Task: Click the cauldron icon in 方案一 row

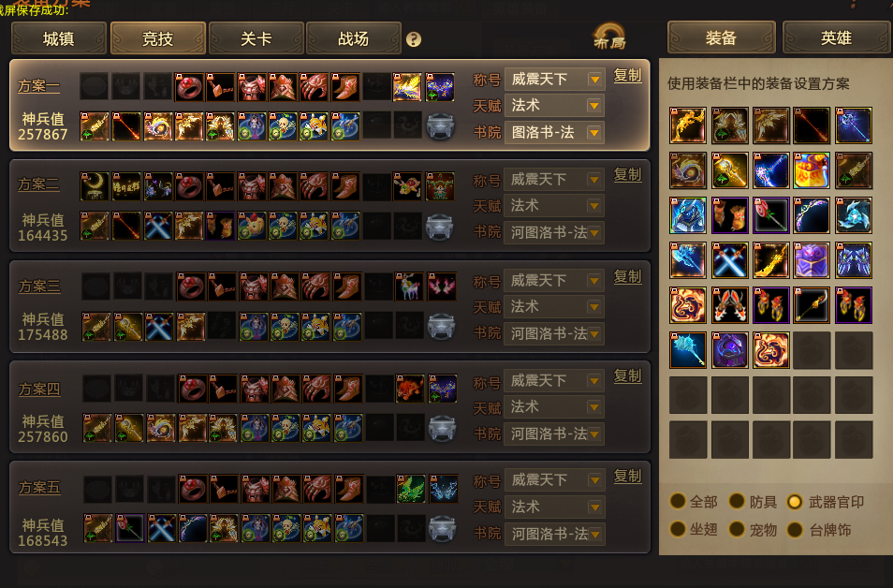Action: [x=440, y=125]
